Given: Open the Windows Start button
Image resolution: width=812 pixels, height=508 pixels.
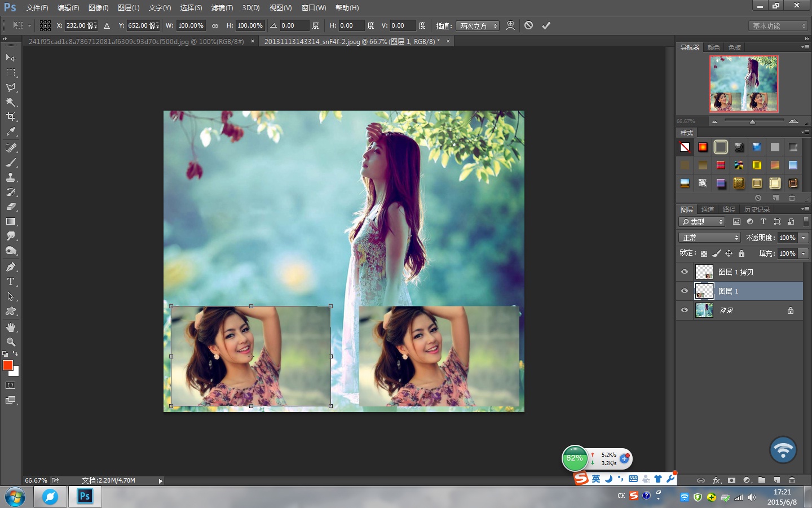Looking at the screenshot, I should [15, 497].
